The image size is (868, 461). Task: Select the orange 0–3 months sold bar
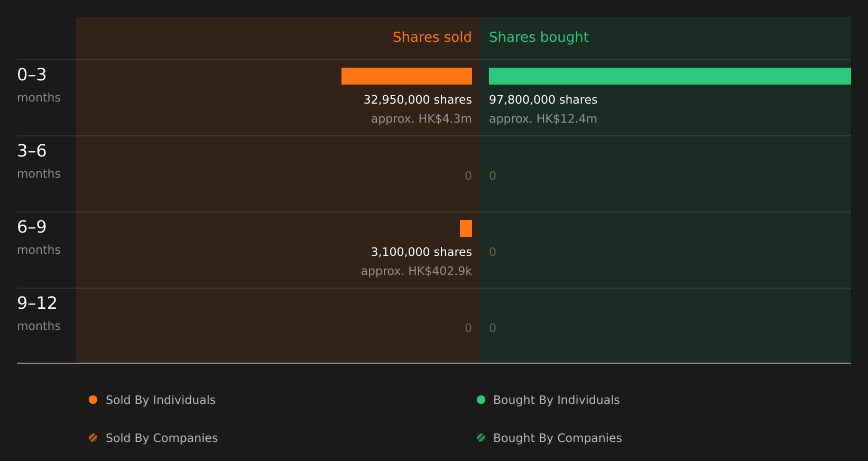(x=407, y=76)
